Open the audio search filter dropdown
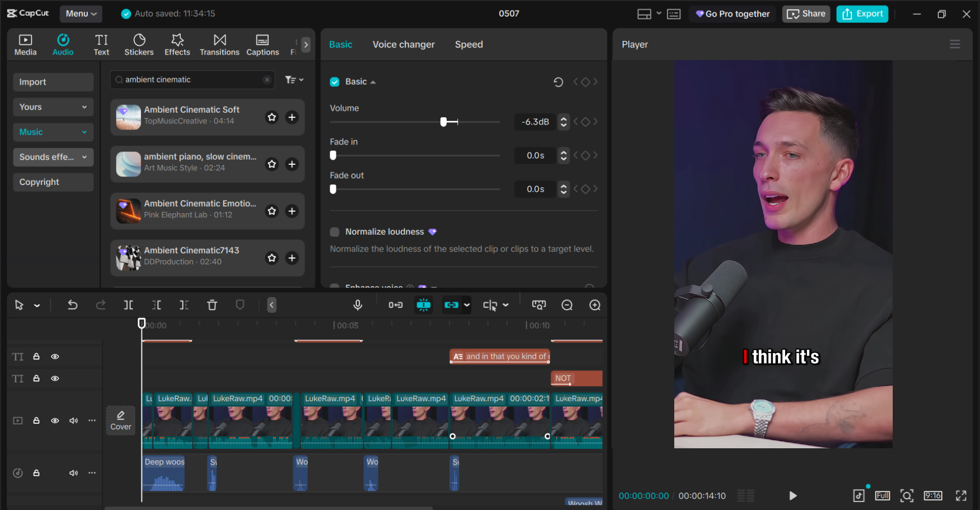 [294, 80]
